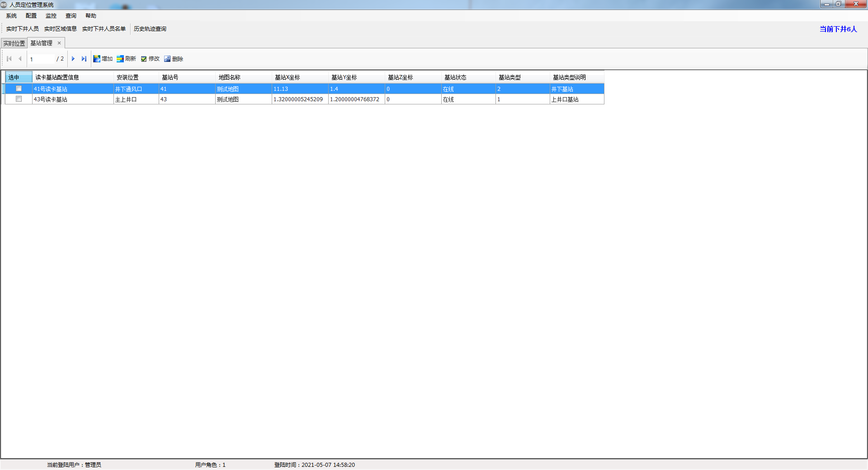Click the 实时区域信息 toolbar button
The width and height of the screenshot is (868, 470).
click(x=60, y=29)
